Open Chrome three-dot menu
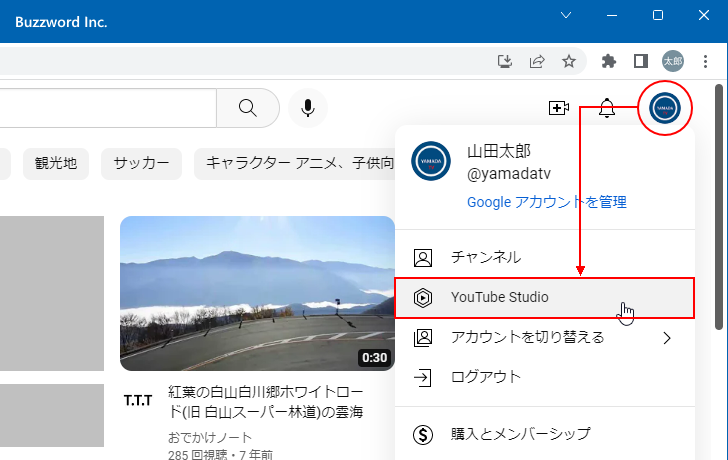This screenshot has height=460, width=728. 705,61
